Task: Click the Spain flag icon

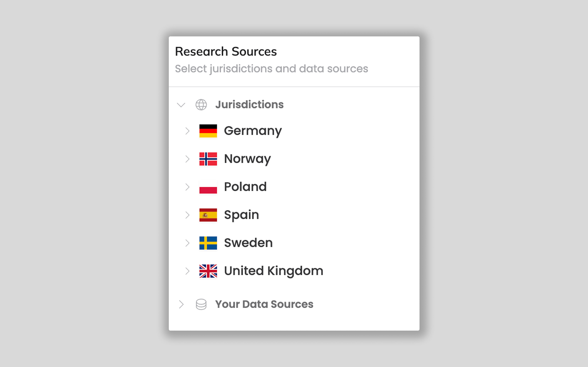Action: coord(208,215)
